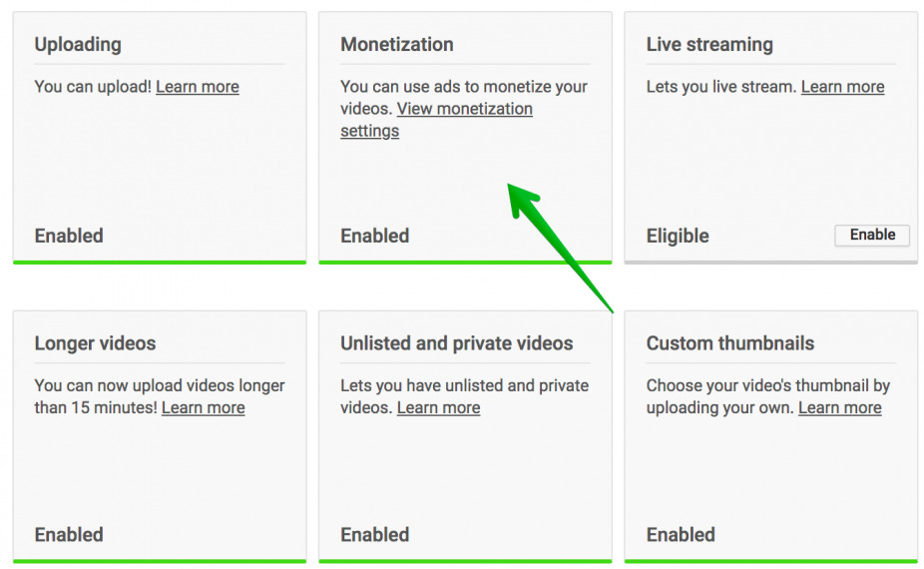This screenshot has height=569, width=924.
Task: Select Unlisted and private videos title
Action: [456, 343]
